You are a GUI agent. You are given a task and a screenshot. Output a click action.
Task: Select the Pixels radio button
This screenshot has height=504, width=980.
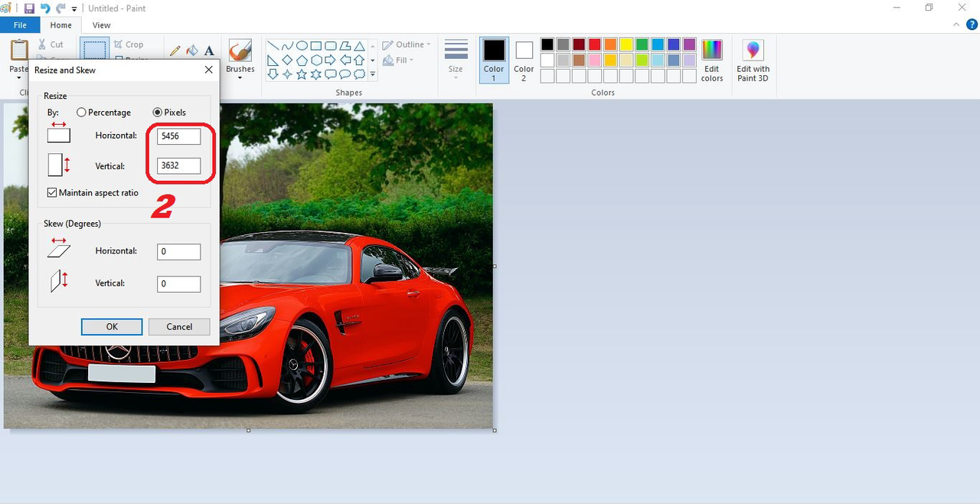point(158,113)
